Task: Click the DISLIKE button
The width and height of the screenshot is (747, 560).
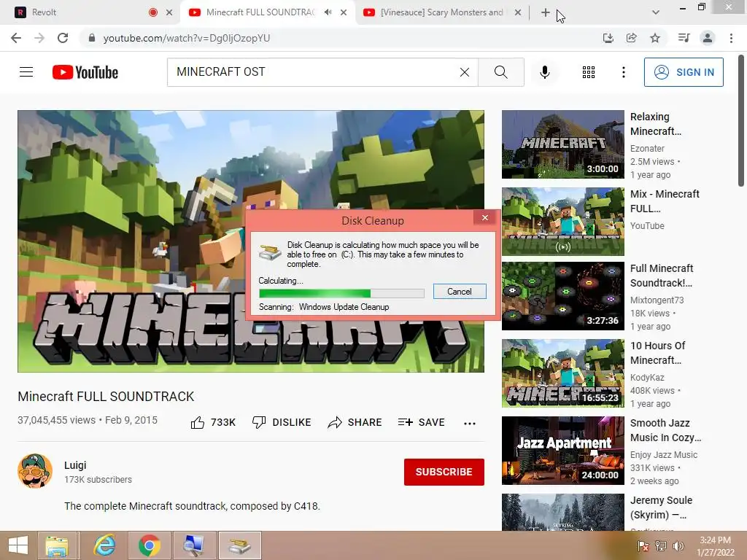Action: coord(282,422)
